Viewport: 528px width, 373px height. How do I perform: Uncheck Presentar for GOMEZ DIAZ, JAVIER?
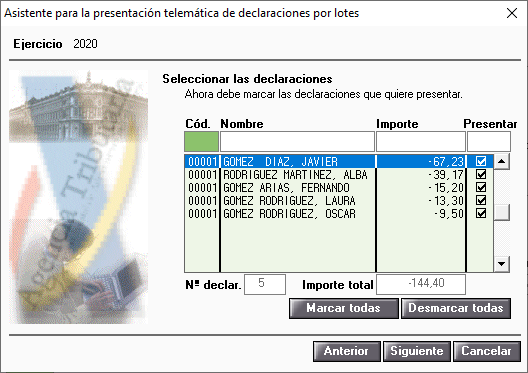point(481,162)
